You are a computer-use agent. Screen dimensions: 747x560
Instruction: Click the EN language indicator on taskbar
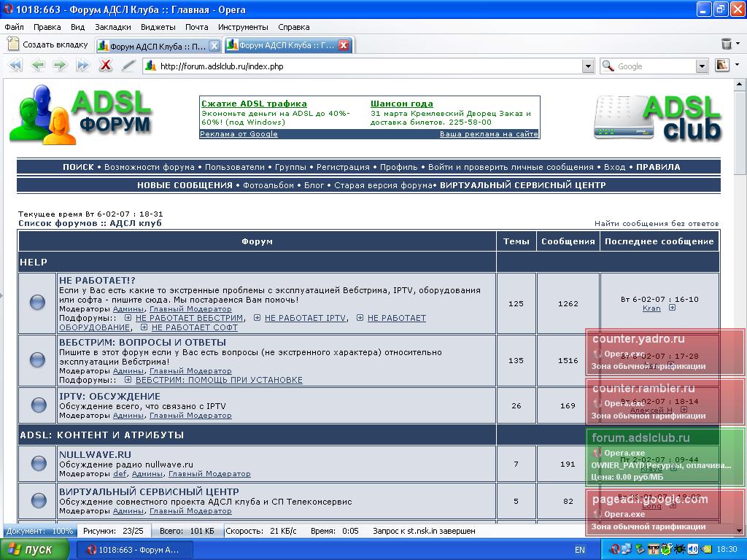point(580,550)
